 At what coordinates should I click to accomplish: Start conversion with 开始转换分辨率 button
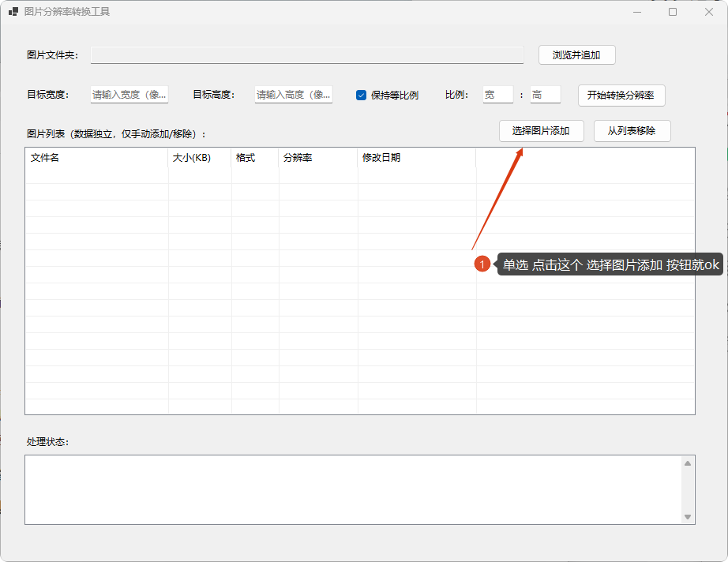point(621,96)
